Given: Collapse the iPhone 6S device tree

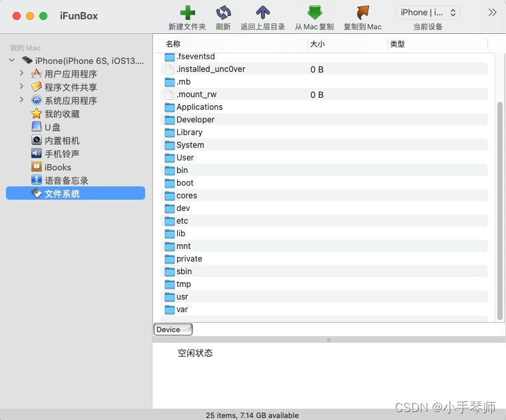Looking at the screenshot, I should point(12,61).
